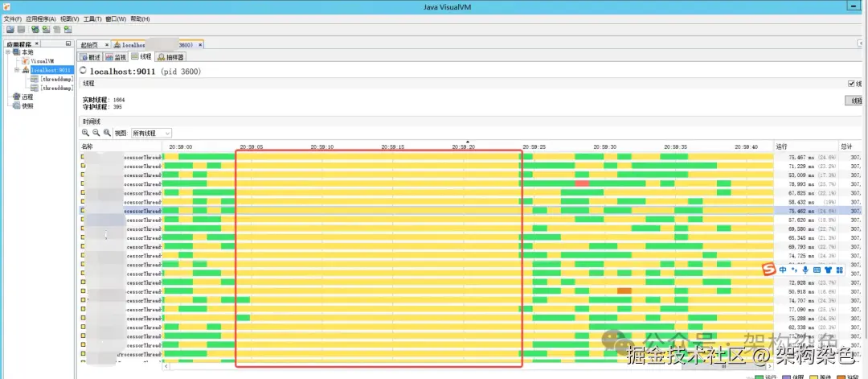This screenshot has height=379, width=868.
Task: Click the zoom in magnifier in timeline toolbar
Action: click(x=85, y=133)
